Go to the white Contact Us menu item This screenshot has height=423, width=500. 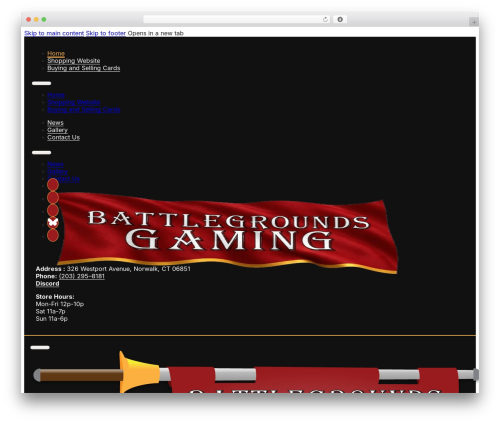(x=63, y=137)
